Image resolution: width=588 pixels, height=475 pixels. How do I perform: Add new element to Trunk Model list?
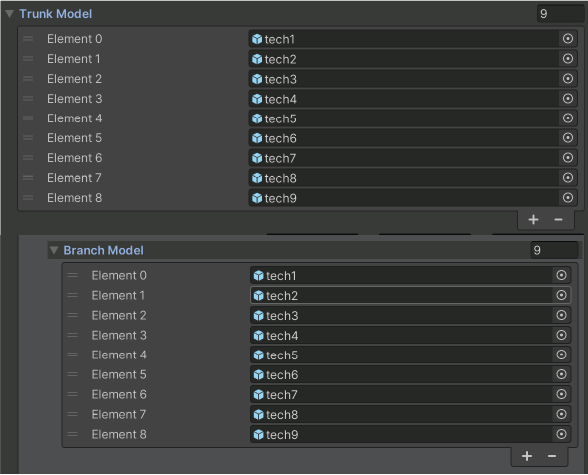[533, 220]
